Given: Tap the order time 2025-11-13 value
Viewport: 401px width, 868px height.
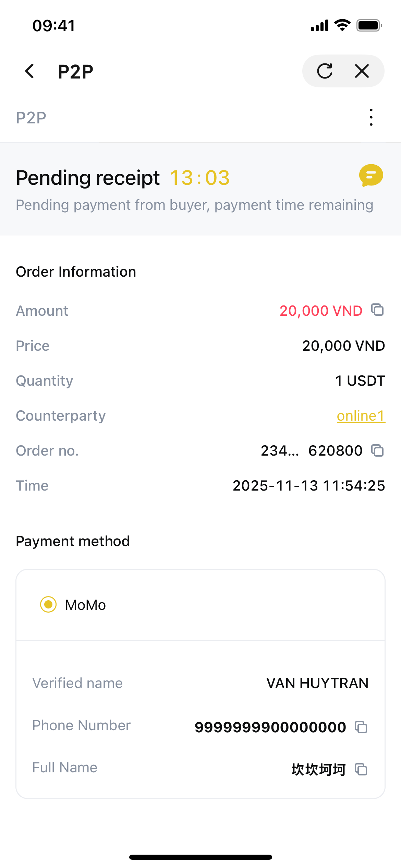Looking at the screenshot, I should (309, 486).
